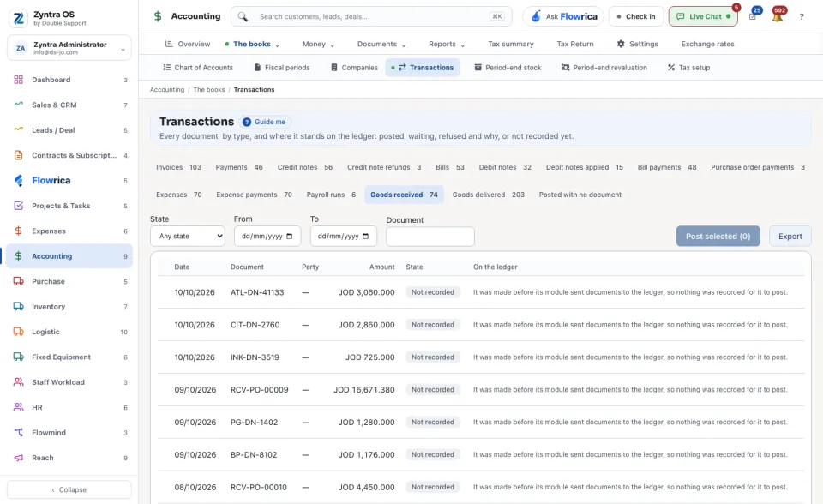This screenshot has width=823, height=504.
Task: Open Live Chat
Action: (x=703, y=17)
